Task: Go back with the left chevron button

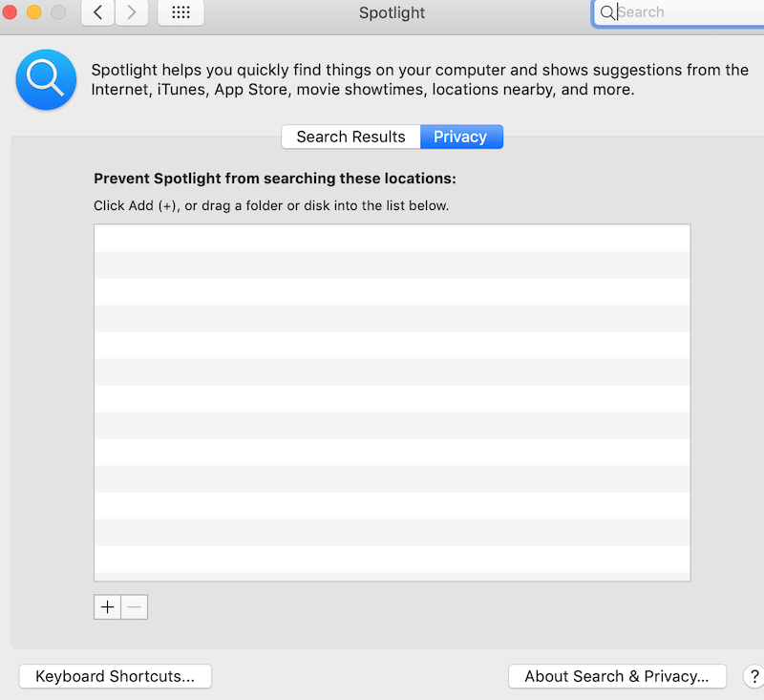Action: (x=97, y=12)
